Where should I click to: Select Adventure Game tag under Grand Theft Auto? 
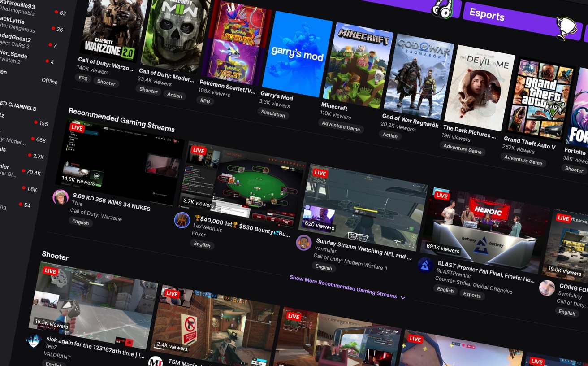point(523,160)
